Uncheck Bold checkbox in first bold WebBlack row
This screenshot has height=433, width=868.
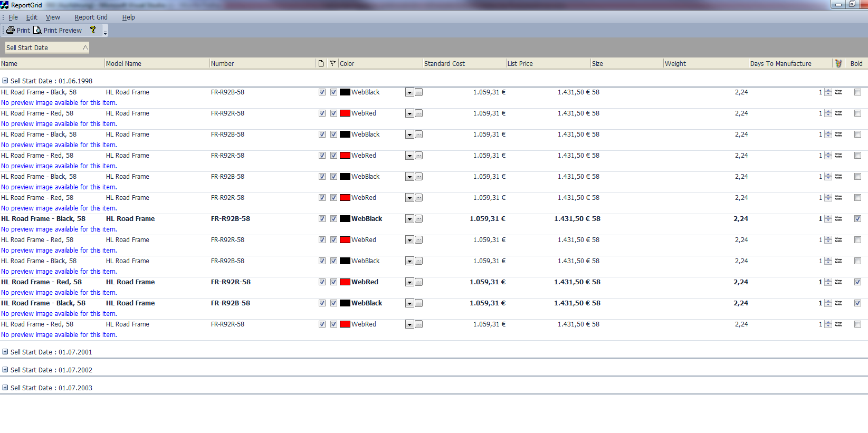[x=857, y=219]
